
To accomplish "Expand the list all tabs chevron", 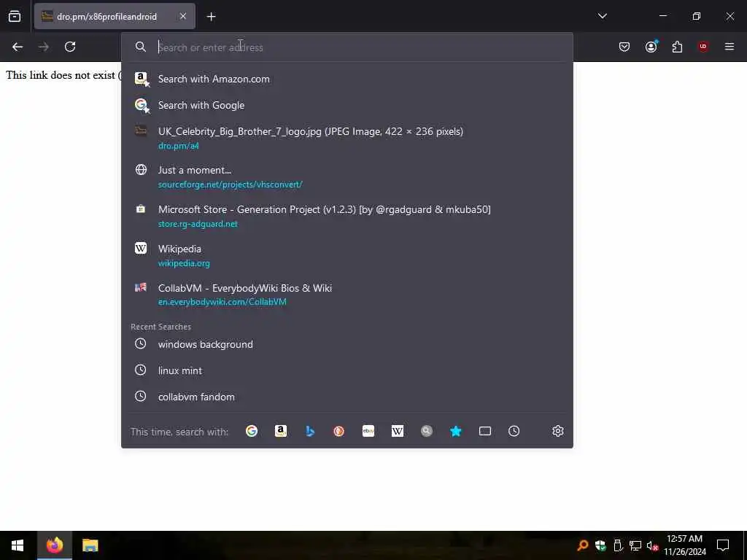I will click(x=602, y=16).
